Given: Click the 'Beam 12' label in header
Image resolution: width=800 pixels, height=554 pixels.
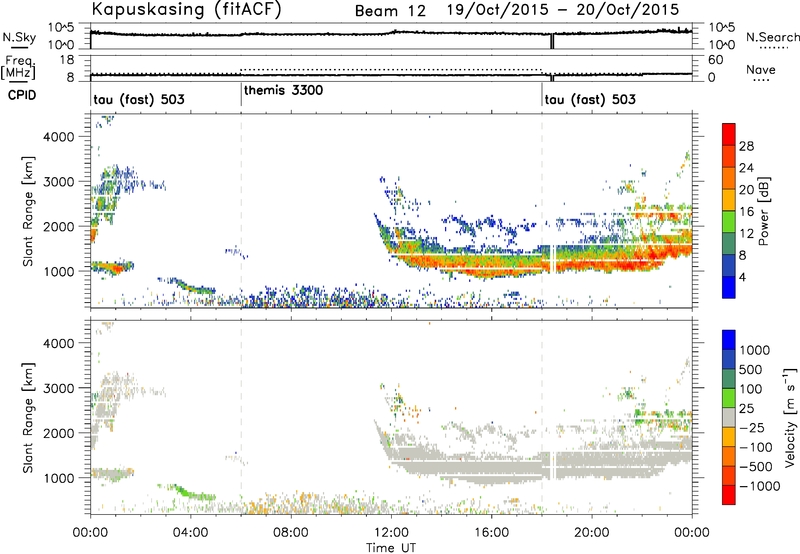Looking at the screenshot, I should click(390, 11).
